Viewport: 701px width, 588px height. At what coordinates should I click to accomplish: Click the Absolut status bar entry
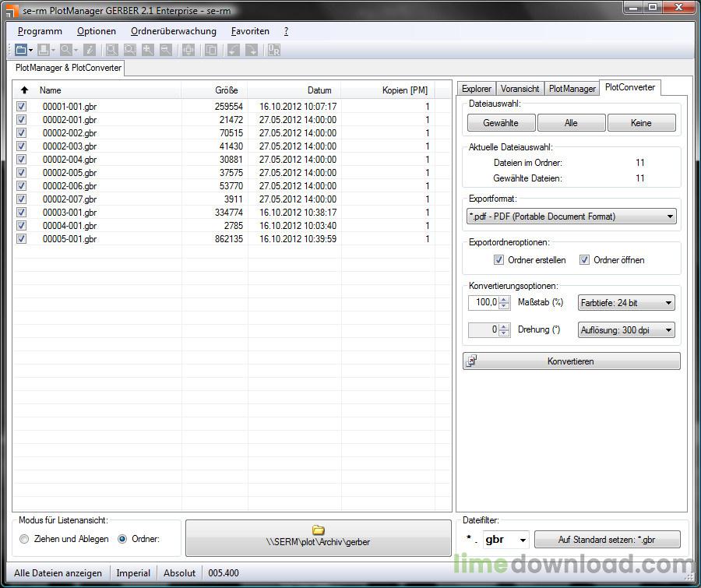[x=179, y=573]
